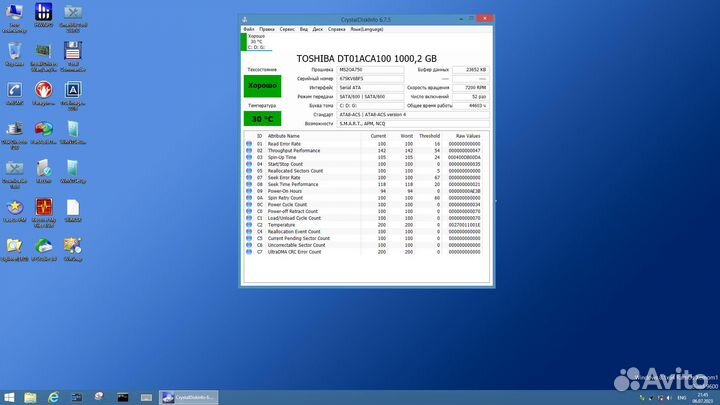Viewport: 720px width, 405px height.
Task: Click the Current column header
Action: (x=378, y=136)
